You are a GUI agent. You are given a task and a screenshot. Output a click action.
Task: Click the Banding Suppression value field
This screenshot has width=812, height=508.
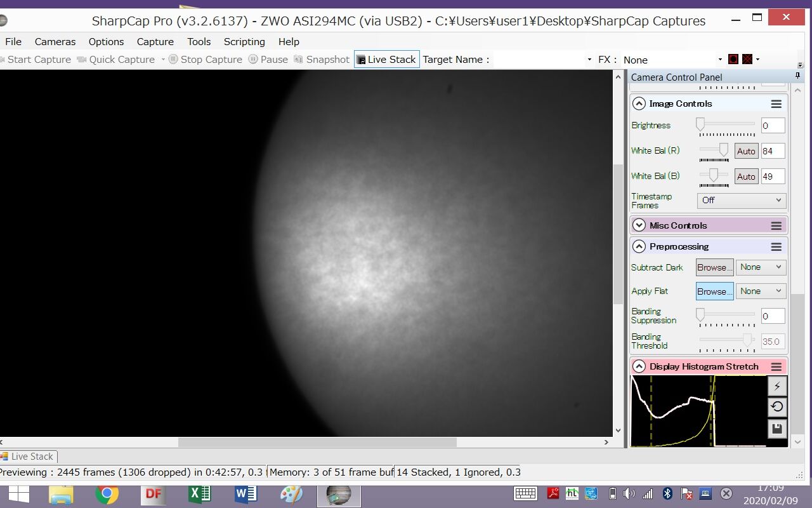click(x=773, y=316)
